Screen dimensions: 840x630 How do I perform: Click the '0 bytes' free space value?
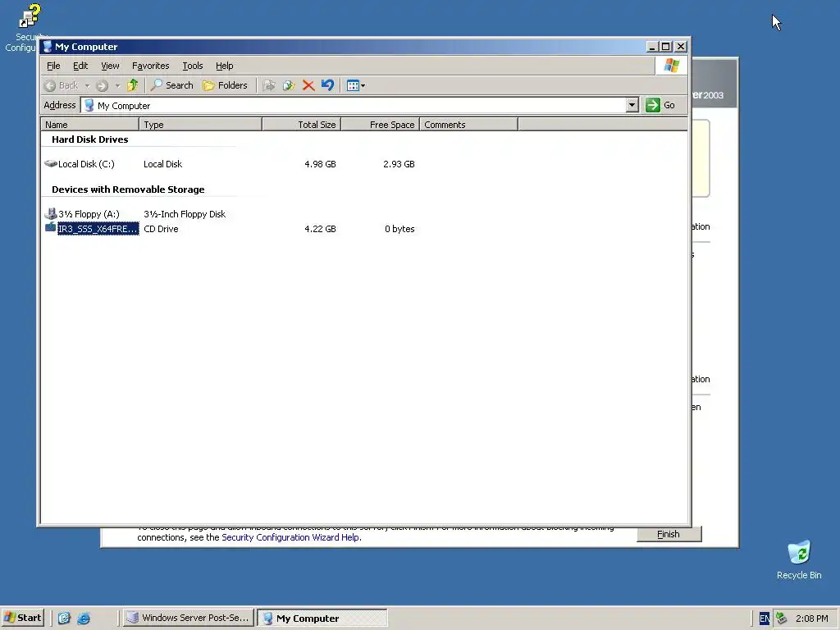[399, 229]
